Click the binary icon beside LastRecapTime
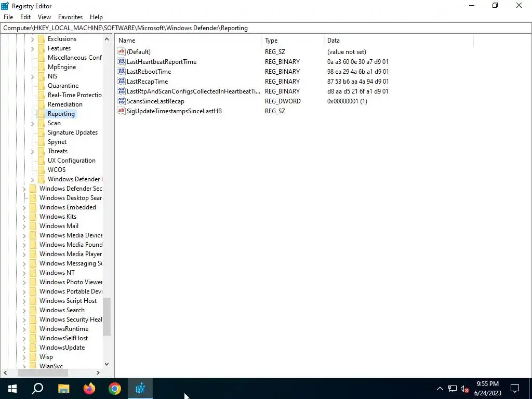 point(122,81)
